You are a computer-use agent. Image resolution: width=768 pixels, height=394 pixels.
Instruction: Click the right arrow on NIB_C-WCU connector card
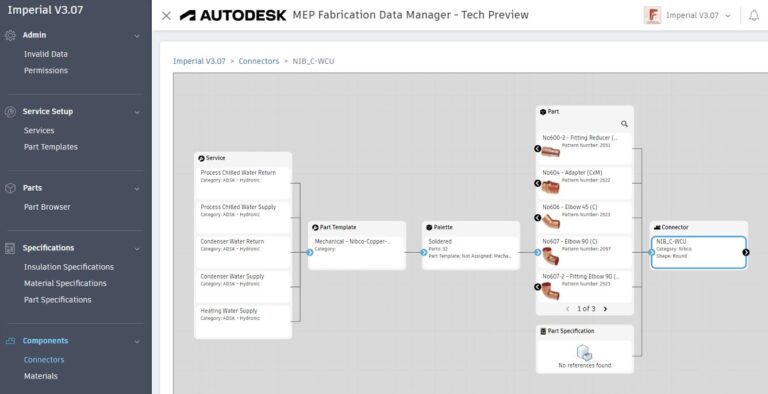click(746, 252)
